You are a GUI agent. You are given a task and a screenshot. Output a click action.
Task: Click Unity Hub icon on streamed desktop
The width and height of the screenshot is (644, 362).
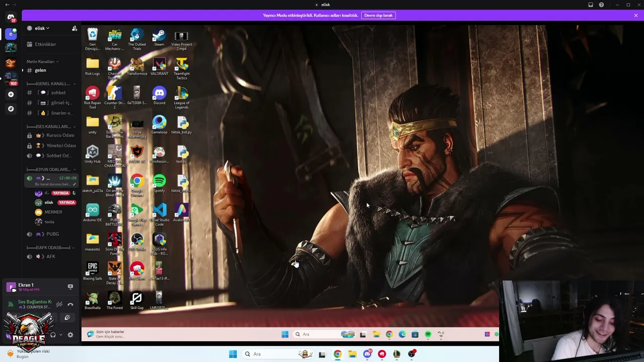click(x=93, y=155)
